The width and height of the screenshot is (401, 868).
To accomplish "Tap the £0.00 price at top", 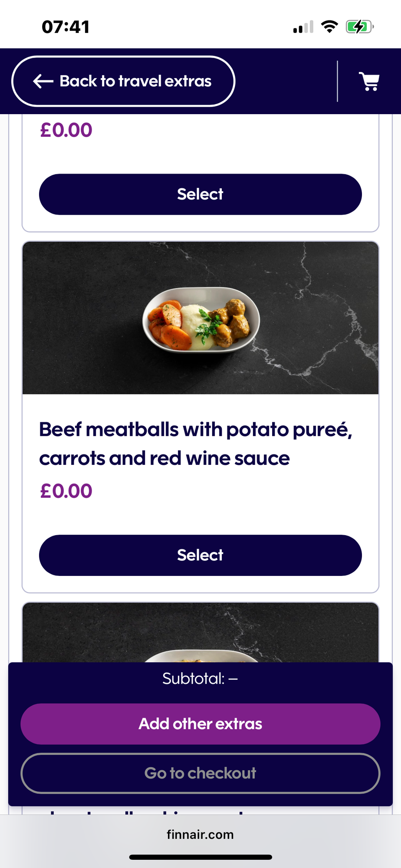I will (66, 130).
